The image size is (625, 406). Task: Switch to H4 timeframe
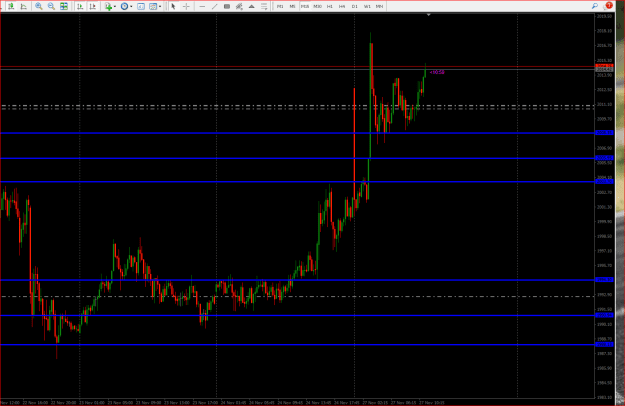(x=342, y=6)
